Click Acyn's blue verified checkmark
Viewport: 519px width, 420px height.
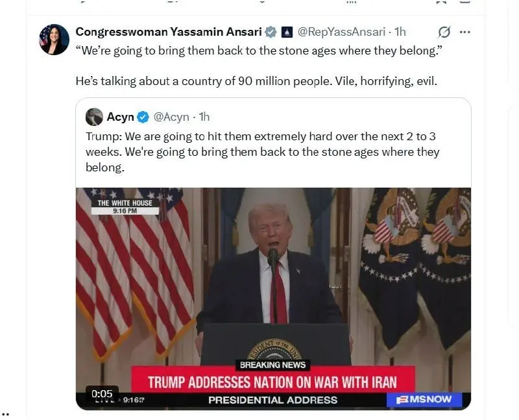coord(143,117)
